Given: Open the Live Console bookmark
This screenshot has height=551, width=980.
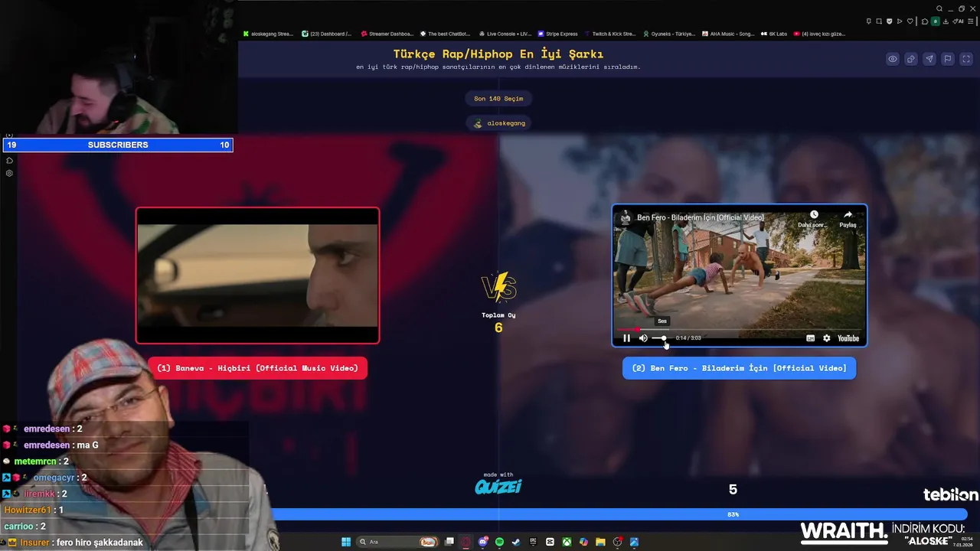Looking at the screenshot, I should point(505,34).
